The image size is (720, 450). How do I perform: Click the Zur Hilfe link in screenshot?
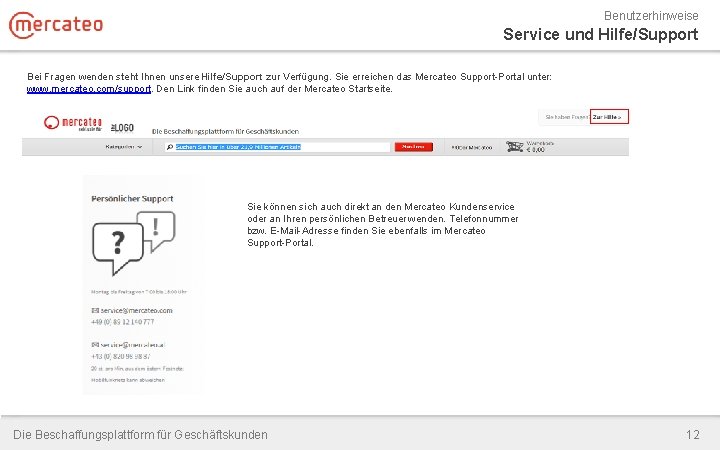(609, 117)
